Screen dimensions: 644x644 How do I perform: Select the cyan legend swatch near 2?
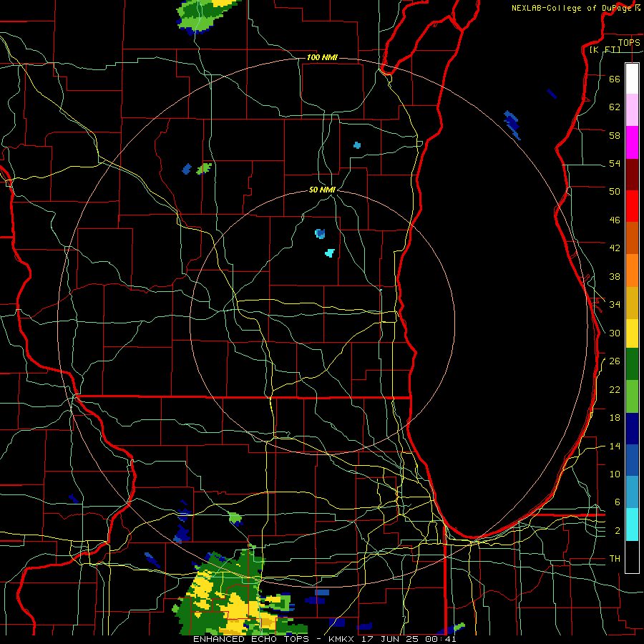[632, 525]
